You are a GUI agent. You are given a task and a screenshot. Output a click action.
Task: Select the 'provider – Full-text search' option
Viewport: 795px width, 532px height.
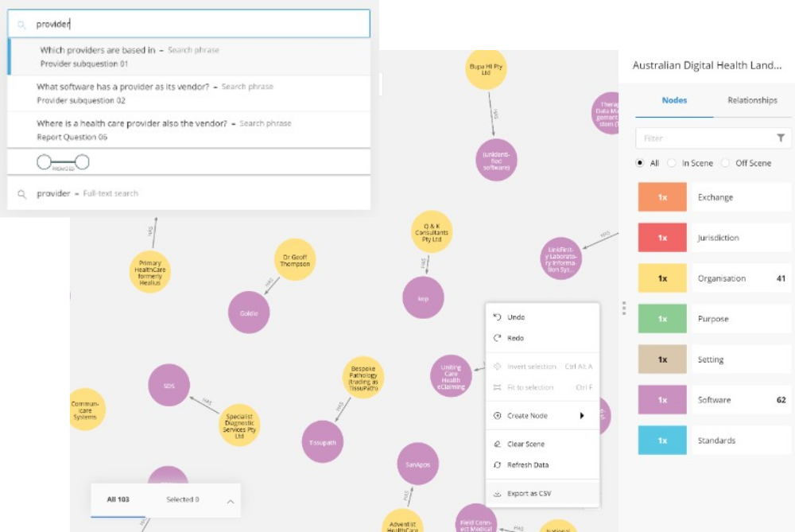coord(189,193)
